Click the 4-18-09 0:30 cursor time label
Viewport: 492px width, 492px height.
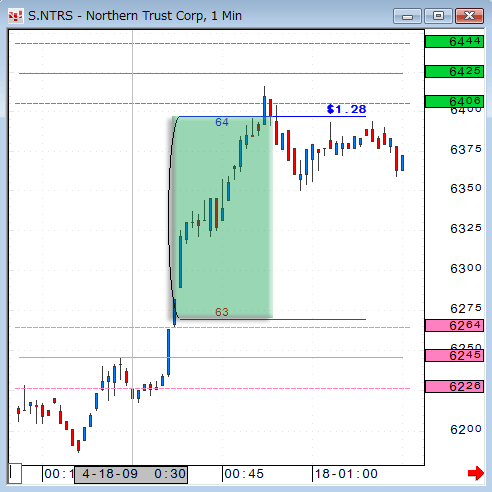(x=131, y=474)
